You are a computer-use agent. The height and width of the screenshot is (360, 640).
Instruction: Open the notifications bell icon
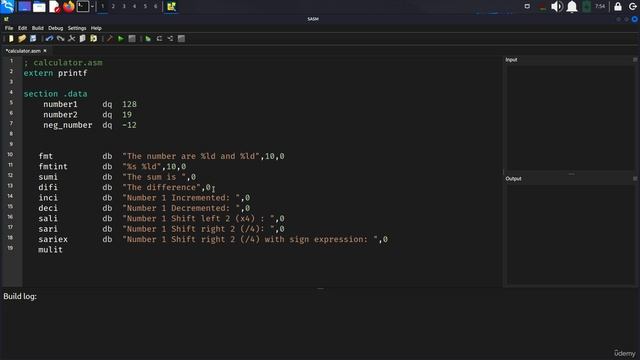[x=572, y=6]
